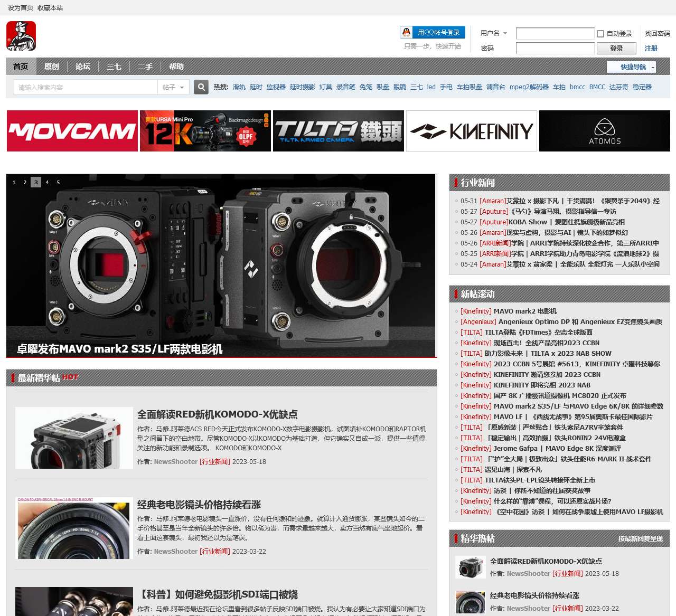676x616 pixels.
Task: Click the 注册 link
Action: click(651, 48)
